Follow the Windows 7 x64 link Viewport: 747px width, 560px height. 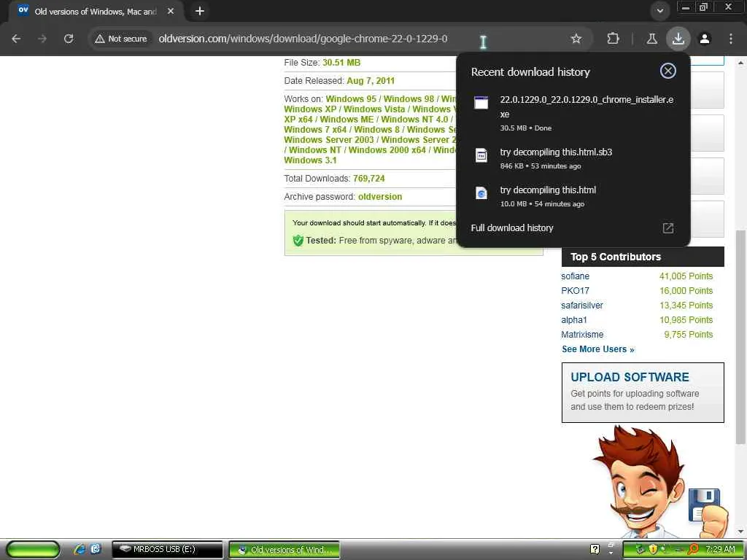coord(315,130)
